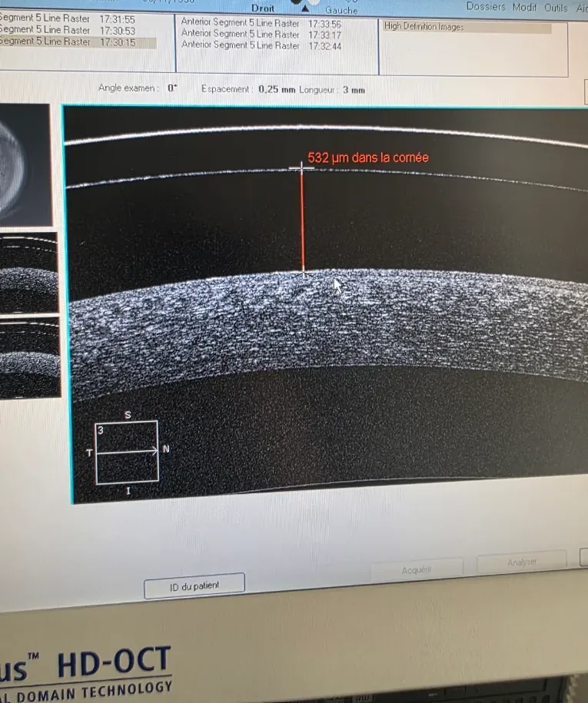588x703 pixels.
Task: Click the Droit eye label
Action: coord(262,8)
